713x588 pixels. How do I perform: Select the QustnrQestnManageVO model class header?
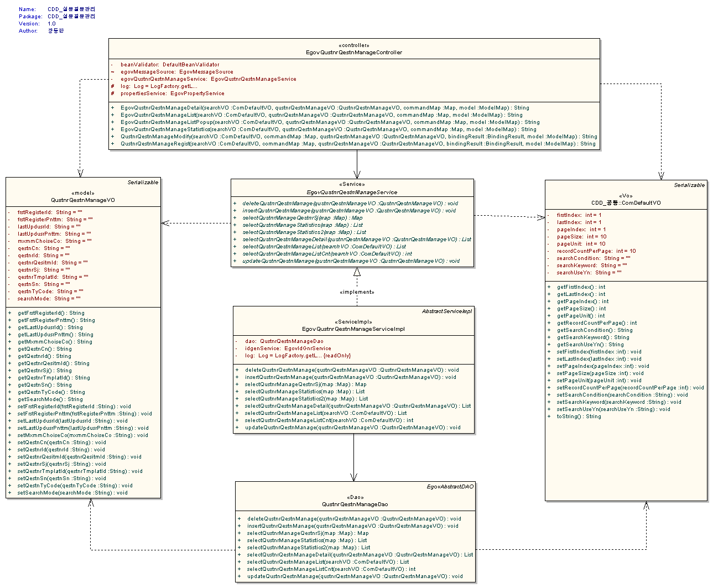(x=83, y=200)
